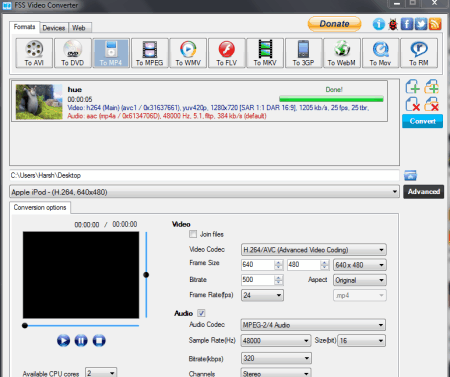
Task: Click the To 3GP phone icon
Action: click(303, 53)
